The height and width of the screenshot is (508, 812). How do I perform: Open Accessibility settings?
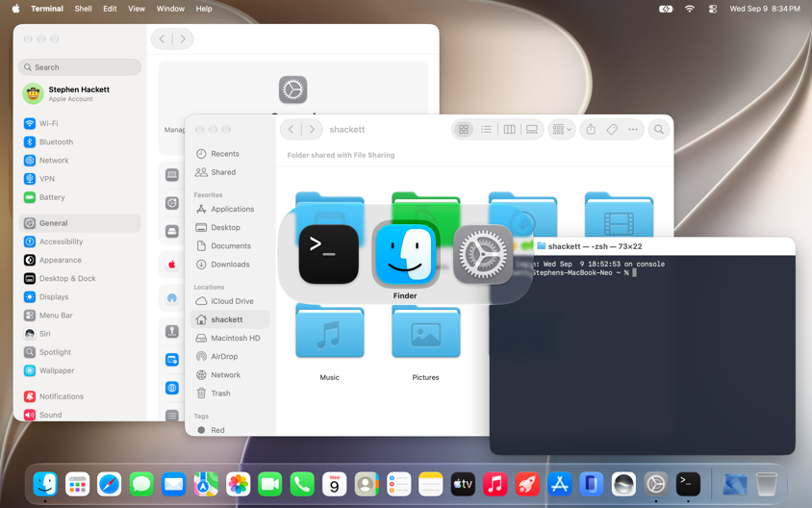pyautogui.click(x=80, y=241)
